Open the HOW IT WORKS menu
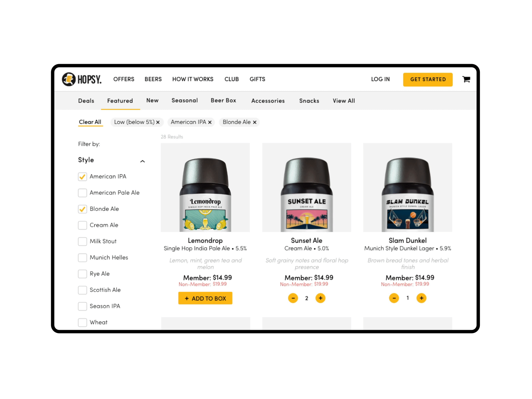532x399 pixels. (x=193, y=79)
